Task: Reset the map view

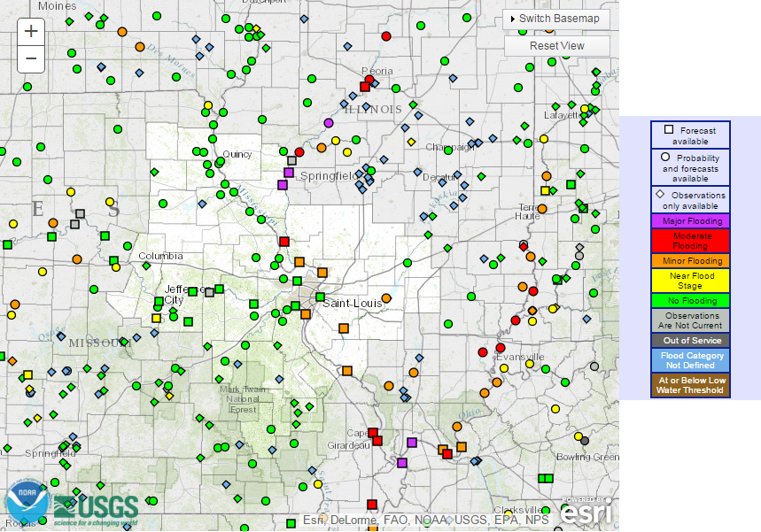Action: point(556,46)
